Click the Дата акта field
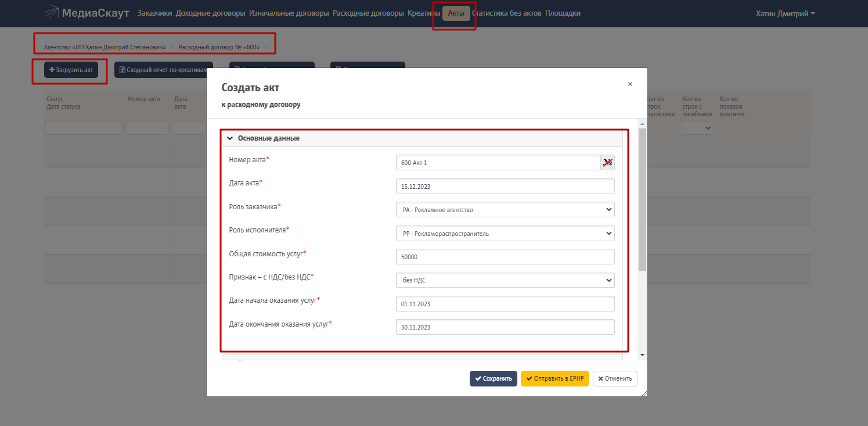868x426 pixels. coord(505,187)
